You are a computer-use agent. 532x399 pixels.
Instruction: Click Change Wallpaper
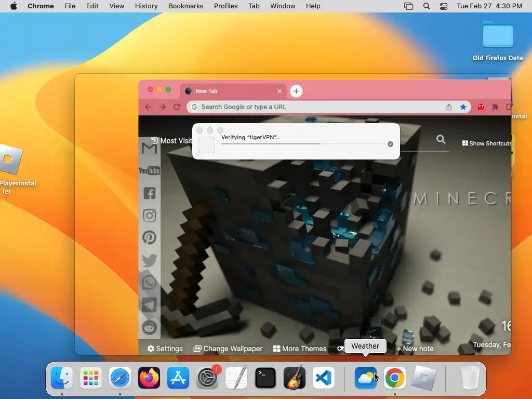click(228, 349)
